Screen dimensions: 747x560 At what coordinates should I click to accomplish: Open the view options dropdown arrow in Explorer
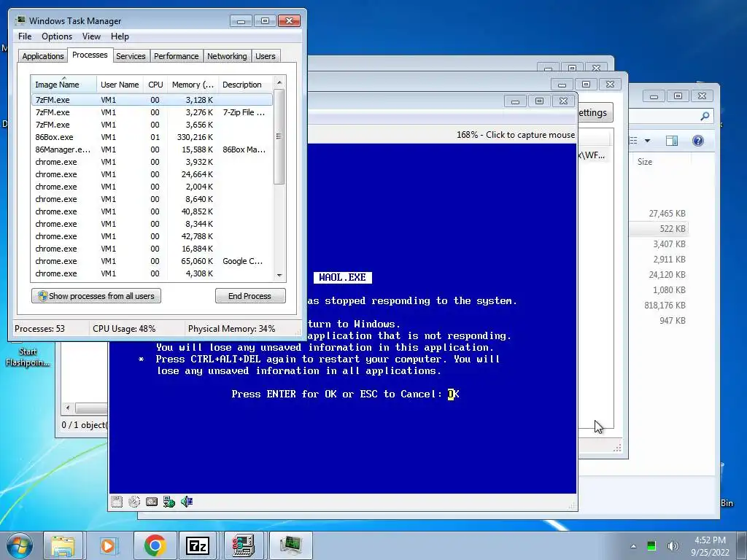(647, 141)
